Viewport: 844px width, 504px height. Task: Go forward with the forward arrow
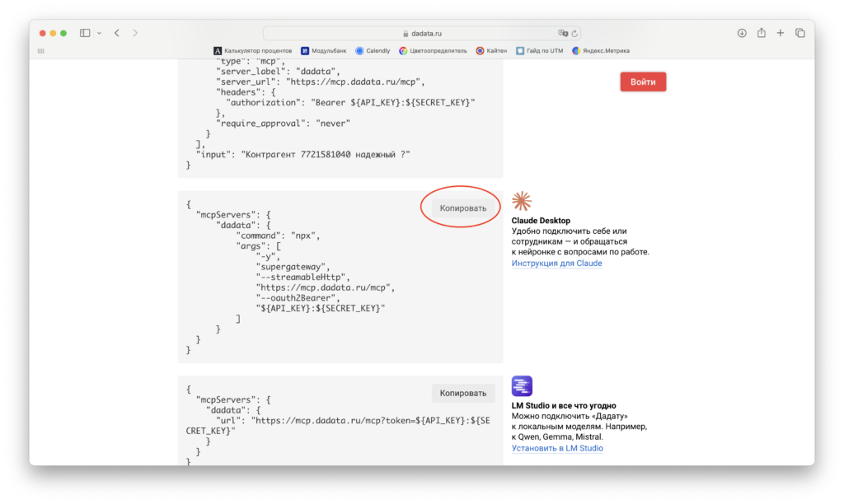[135, 33]
